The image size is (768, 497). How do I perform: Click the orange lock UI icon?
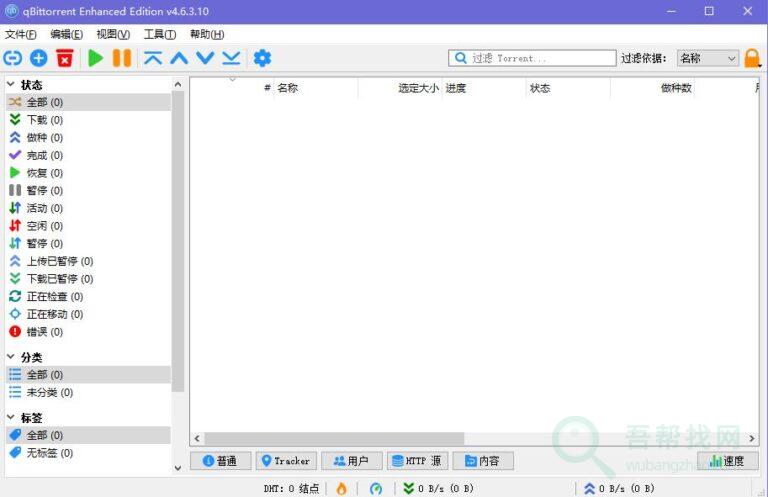coord(752,58)
